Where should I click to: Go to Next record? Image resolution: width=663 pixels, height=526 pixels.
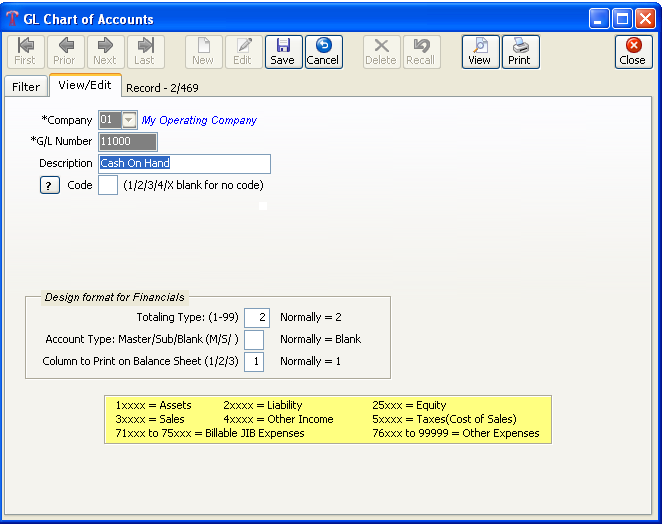[x=105, y=52]
